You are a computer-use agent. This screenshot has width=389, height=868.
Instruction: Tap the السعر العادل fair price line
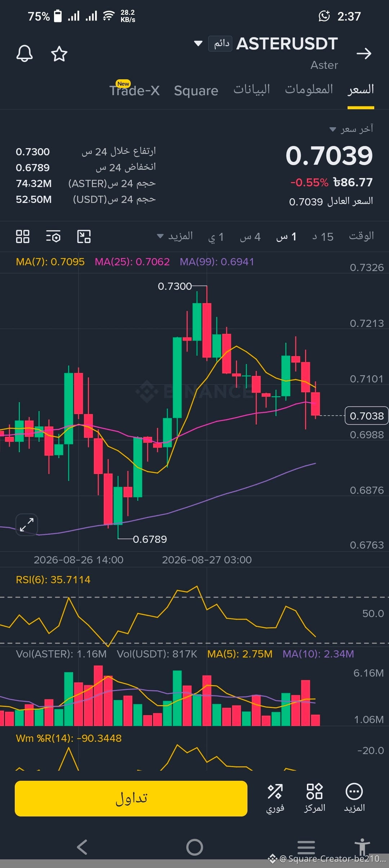[x=331, y=201]
